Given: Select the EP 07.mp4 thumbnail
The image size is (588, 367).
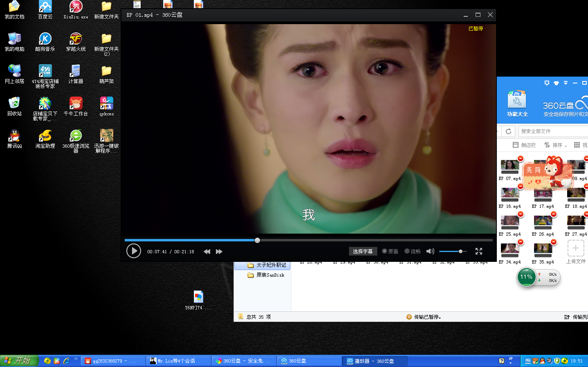Looking at the screenshot, I should [x=510, y=166].
